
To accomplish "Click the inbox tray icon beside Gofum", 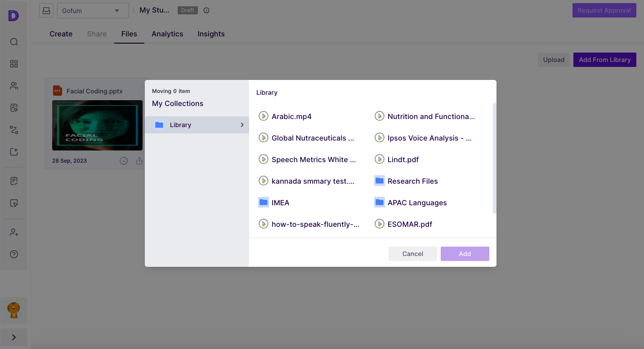I will click(46, 10).
